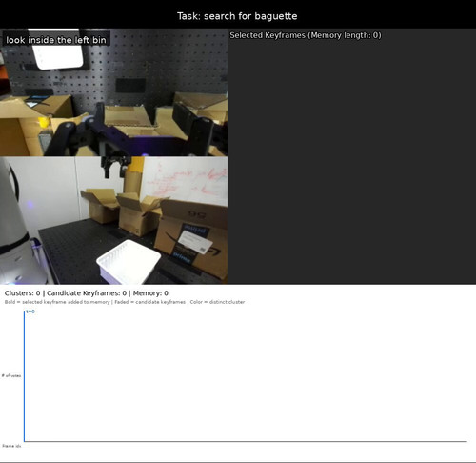Select the top camera view of pegboard
This screenshot has height=463, width=476.
click(x=113, y=92)
